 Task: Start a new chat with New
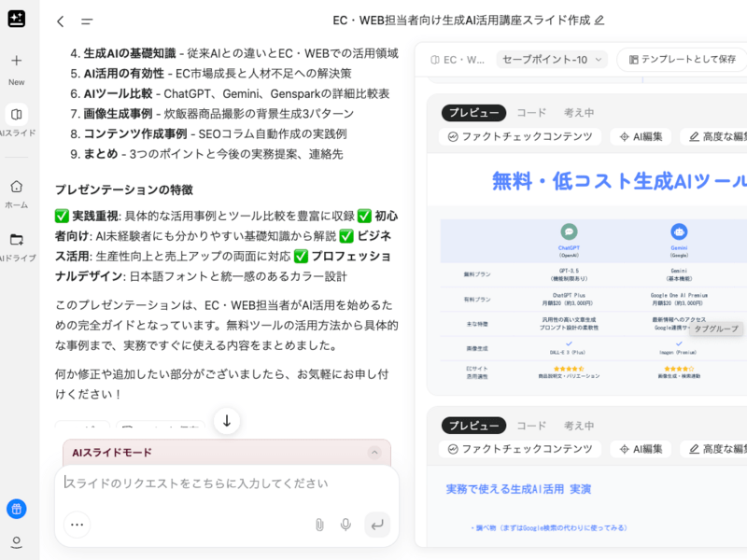(x=17, y=68)
